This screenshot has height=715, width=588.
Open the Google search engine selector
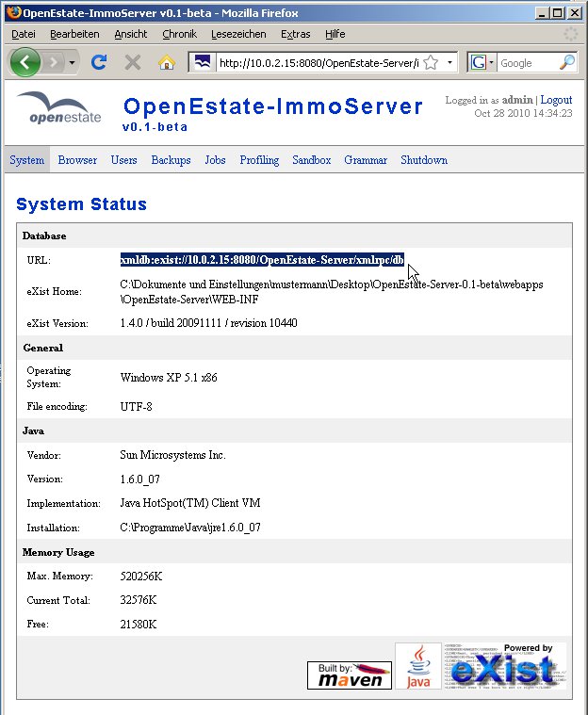pyautogui.click(x=482, y=63)
